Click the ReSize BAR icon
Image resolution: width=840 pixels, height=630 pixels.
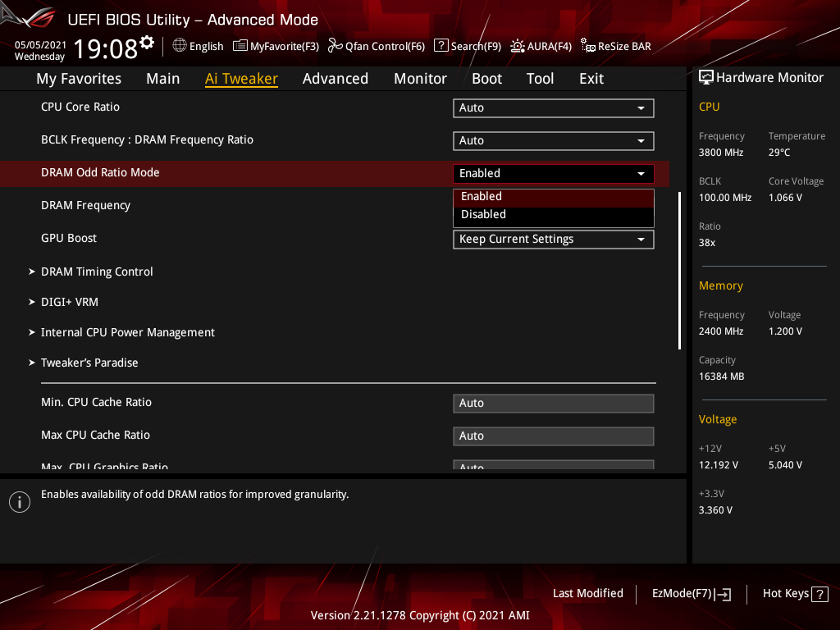(587, 46)
